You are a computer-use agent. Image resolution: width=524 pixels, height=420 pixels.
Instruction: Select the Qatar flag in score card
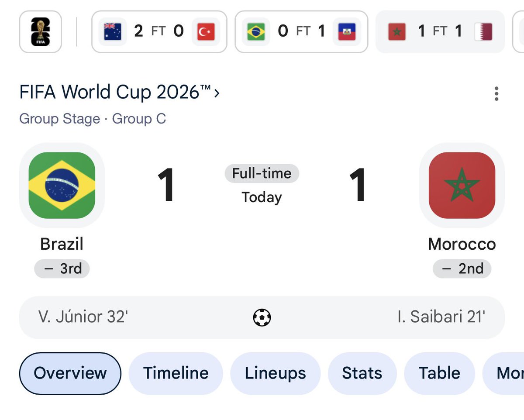click(483, 32)
